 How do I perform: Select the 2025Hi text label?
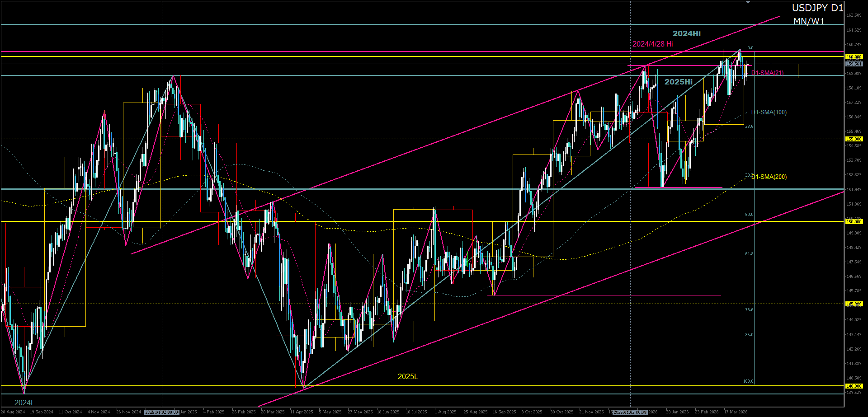click(x=678, y=82)
